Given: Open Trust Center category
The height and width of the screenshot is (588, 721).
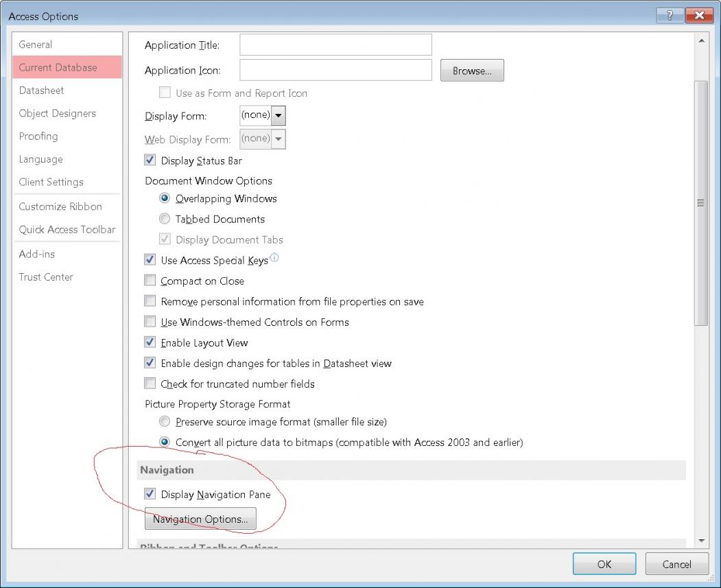Looking at the screenshot, I should [x=67, y=277].
